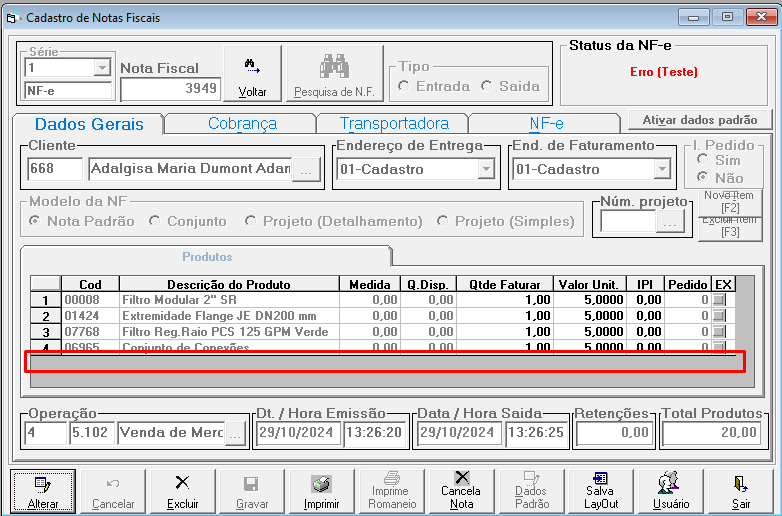This screenshot has width=782, height=516.
Task: Click the Excluir X icon button
Action: click(183, 491)
